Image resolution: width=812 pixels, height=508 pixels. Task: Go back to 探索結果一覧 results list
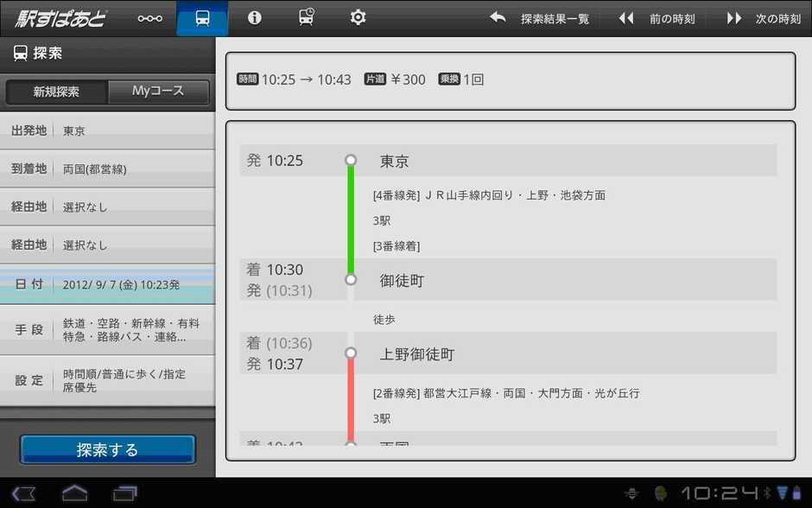[x=540, y=18]
